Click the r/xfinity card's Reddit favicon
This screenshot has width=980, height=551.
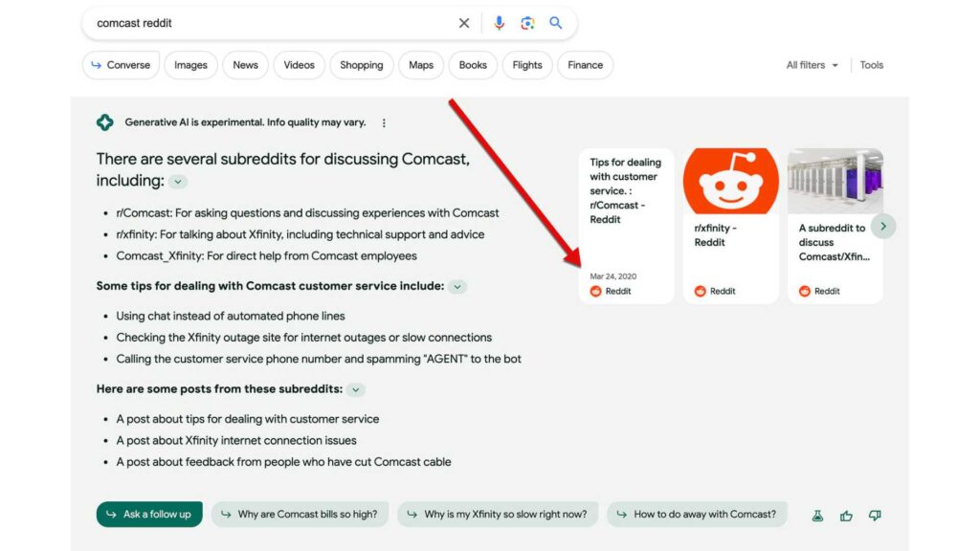pyautogui.click(x=700, y=291)
